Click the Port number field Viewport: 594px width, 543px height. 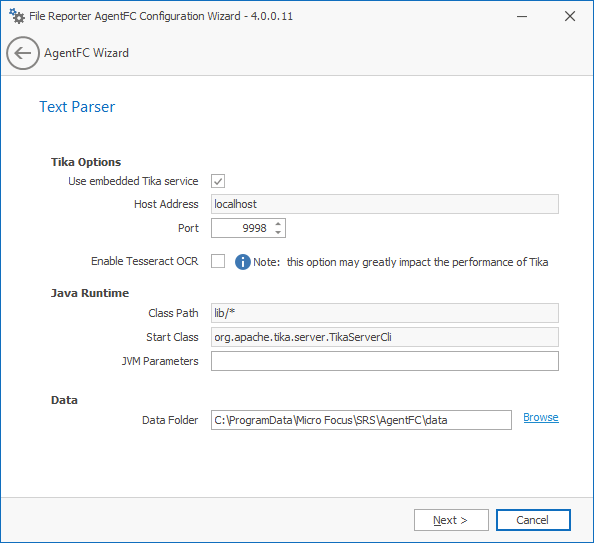[x=242, y=228]
